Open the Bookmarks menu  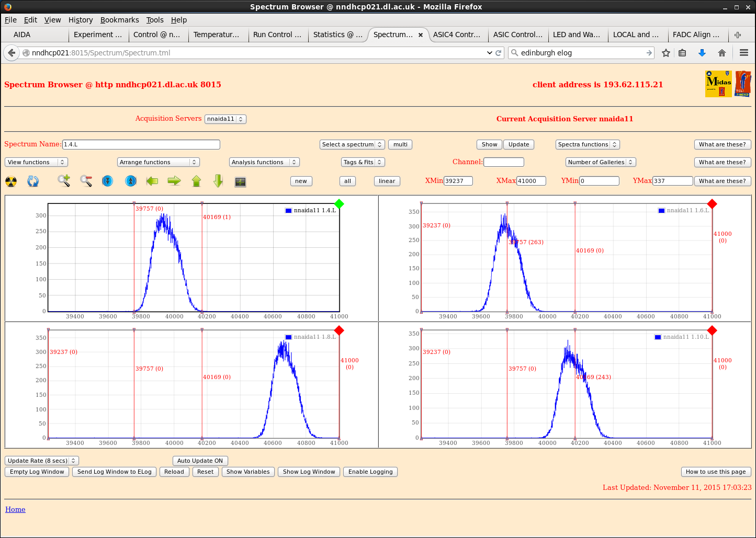point(119,20)
